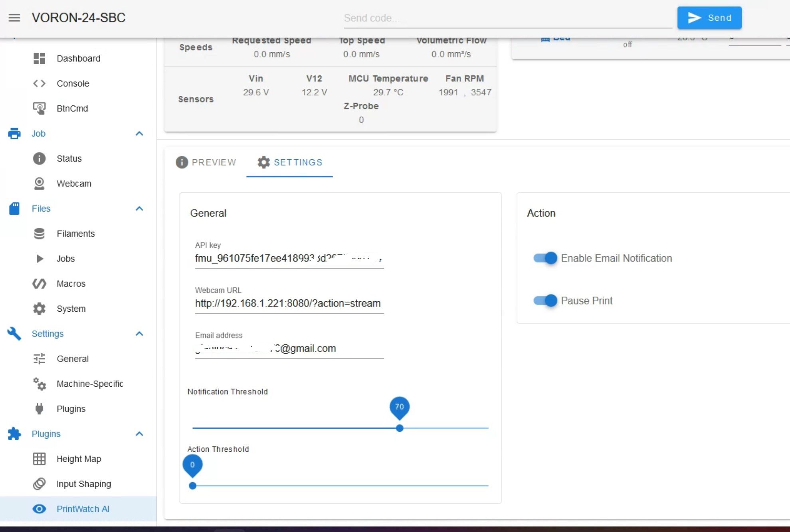Click the Height Map grid icon
This screenshot has width=790, height=532.
pyautogui.click(x=39, y=459)
